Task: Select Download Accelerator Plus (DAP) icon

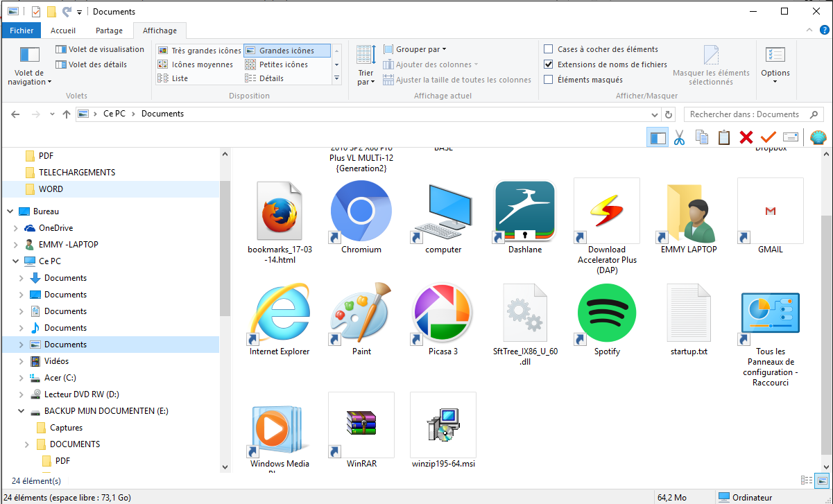Action: pyautogui.click(x=607, y=211)
